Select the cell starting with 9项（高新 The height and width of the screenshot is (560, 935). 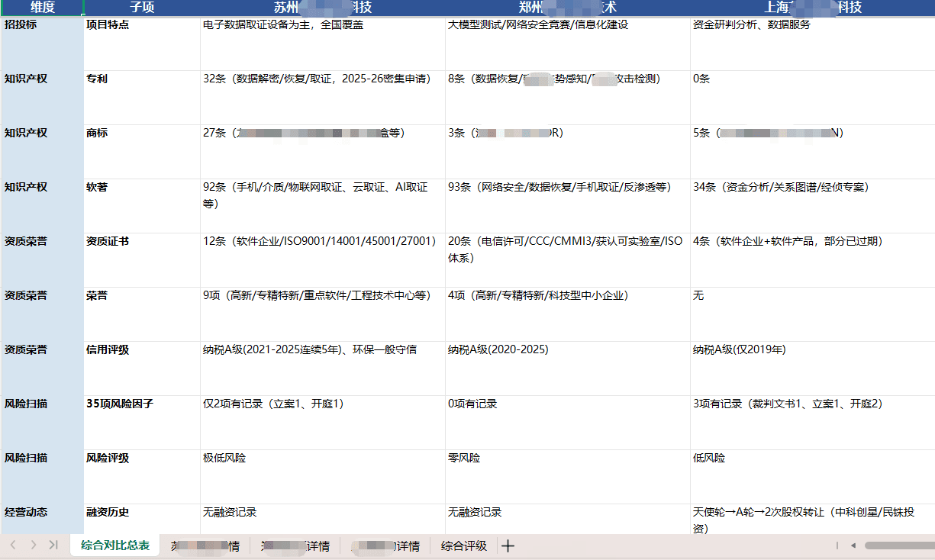[323, 314]
